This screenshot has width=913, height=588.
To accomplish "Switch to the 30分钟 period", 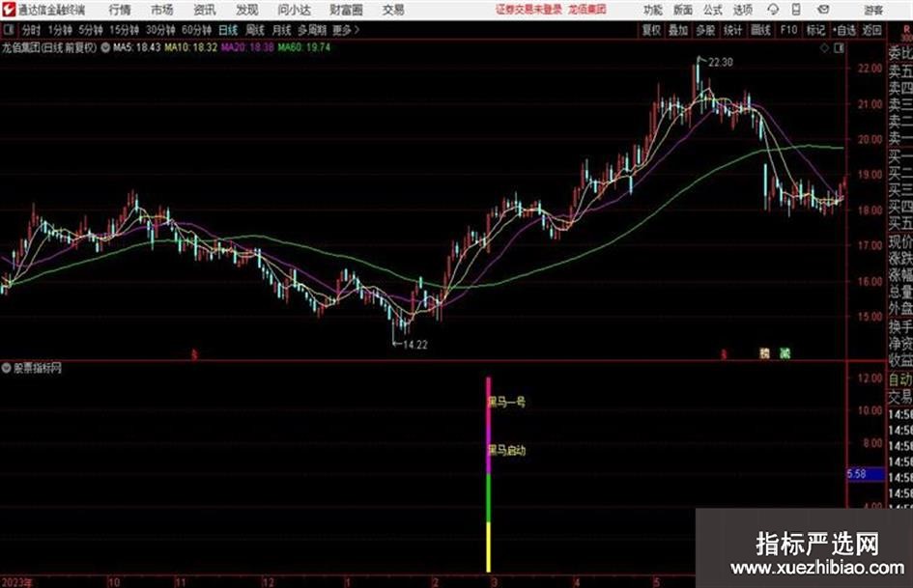I will coord(160,30).
